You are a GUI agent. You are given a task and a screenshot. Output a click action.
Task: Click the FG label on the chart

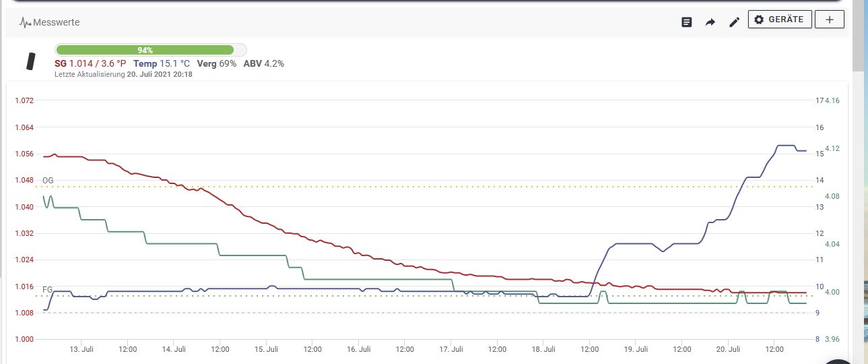click(48, 289)
